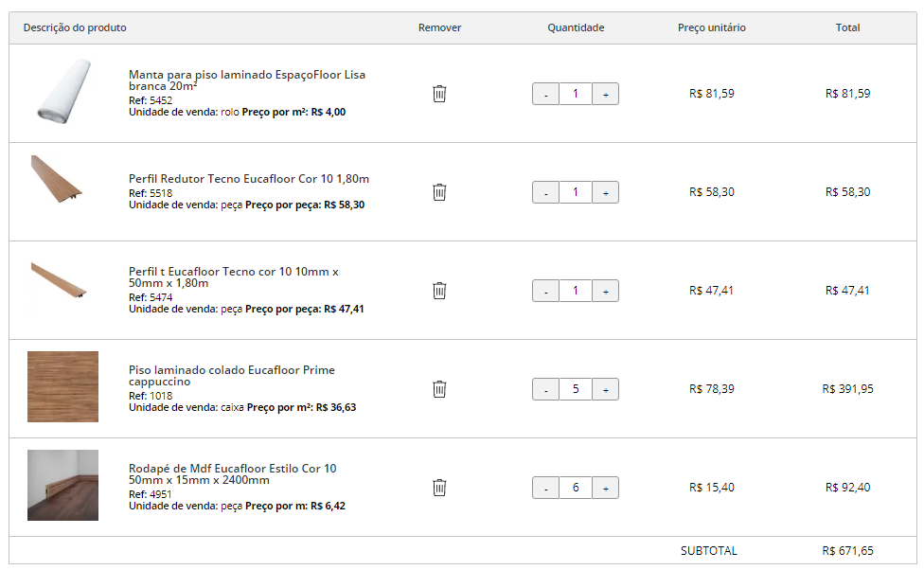Select quantity input showing 5 for Piso laminado
This screenshot has width=924, height=570.
[x=576, y=389]
